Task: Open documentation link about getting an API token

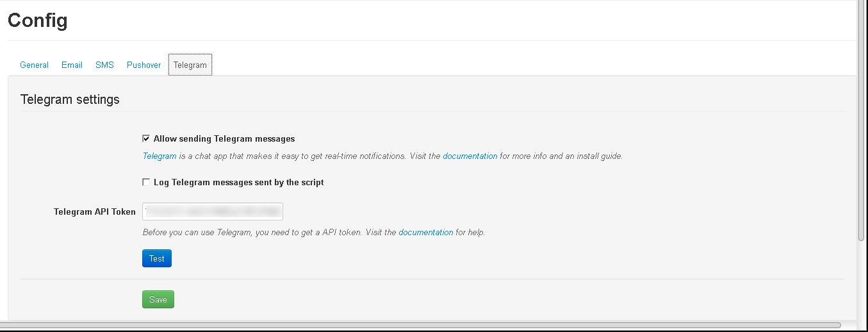Action: pos(425,232)
